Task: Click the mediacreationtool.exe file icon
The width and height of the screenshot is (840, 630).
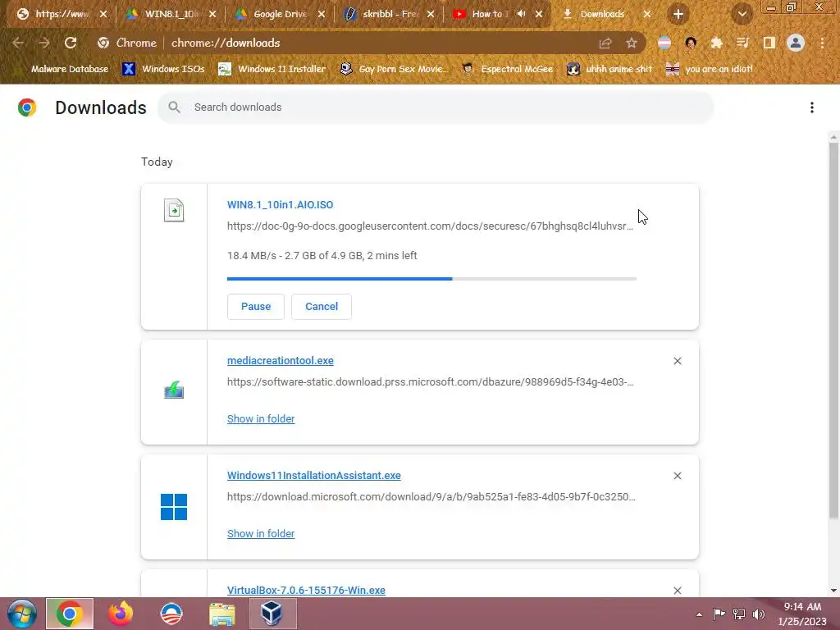Action: [174, 390]
